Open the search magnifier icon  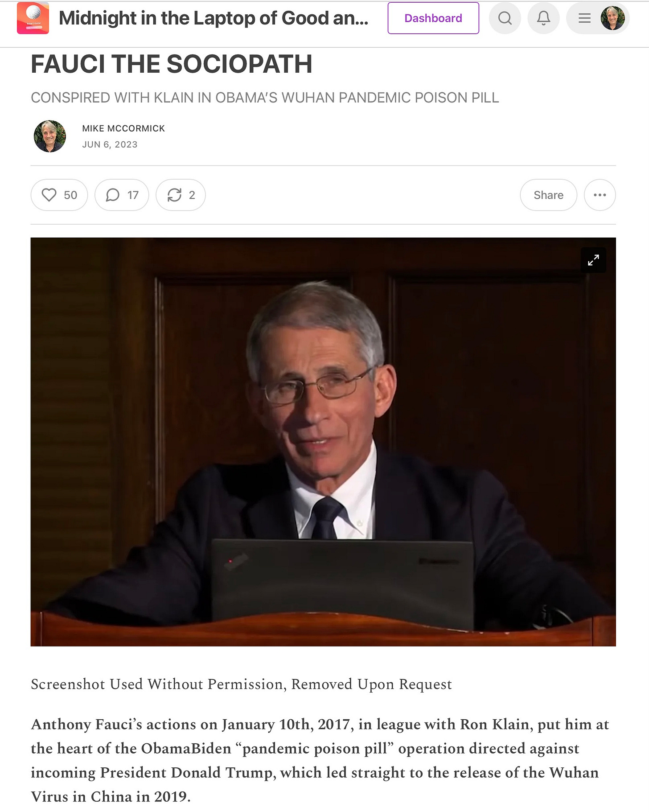point(505,18)
